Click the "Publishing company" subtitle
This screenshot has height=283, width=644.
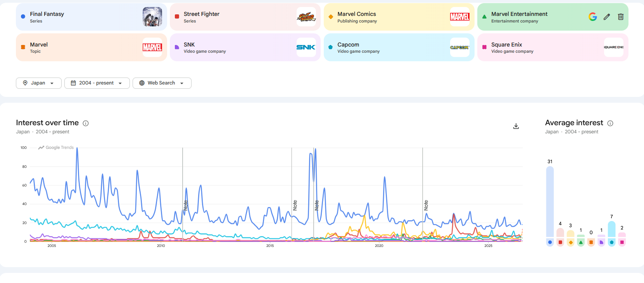(x=357, y=21)
